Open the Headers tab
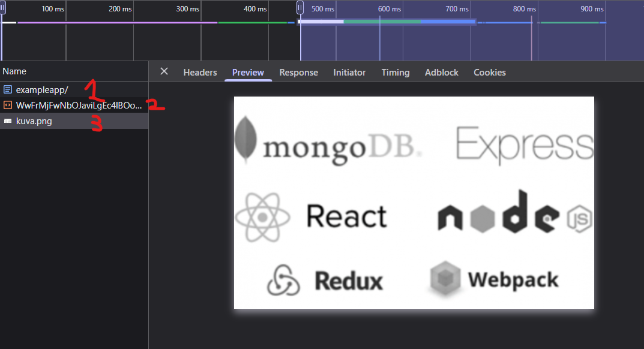The image size is (644, 349). (200, 73)
